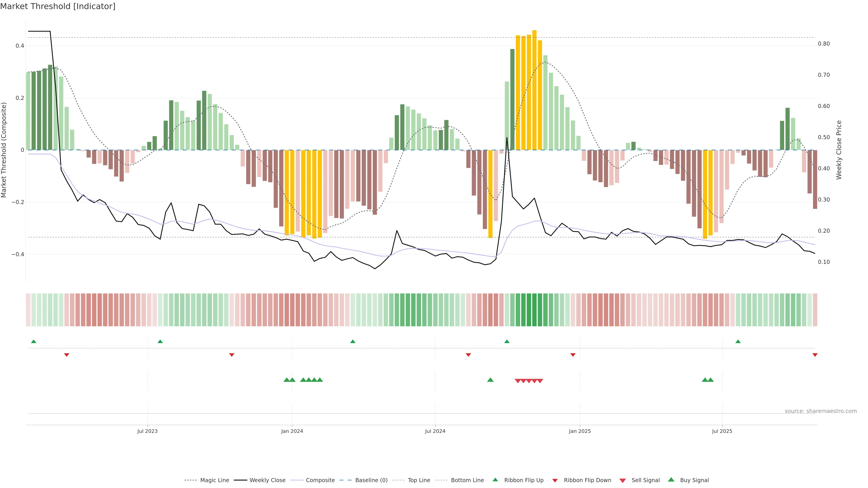Click the Buy Signal legend triangle icon
The height and width of the screenshot is (488, 868).
[671, 480]
